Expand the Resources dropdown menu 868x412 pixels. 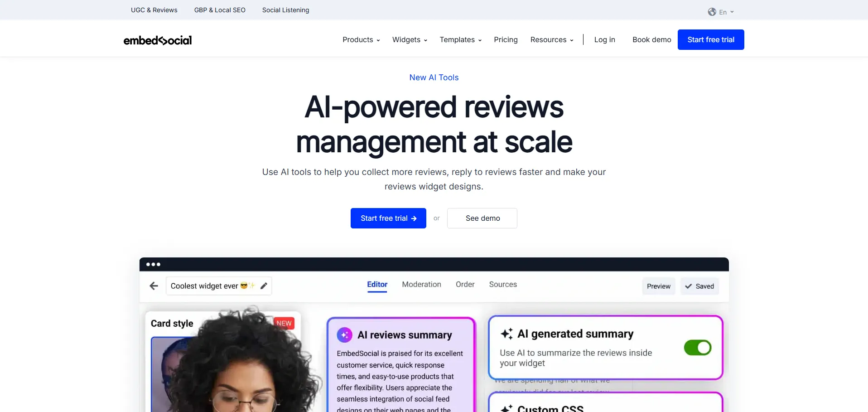click(x=551, y=40)
